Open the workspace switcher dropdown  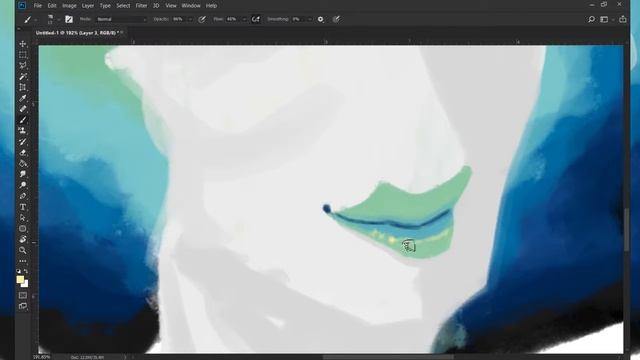[606, 19]
